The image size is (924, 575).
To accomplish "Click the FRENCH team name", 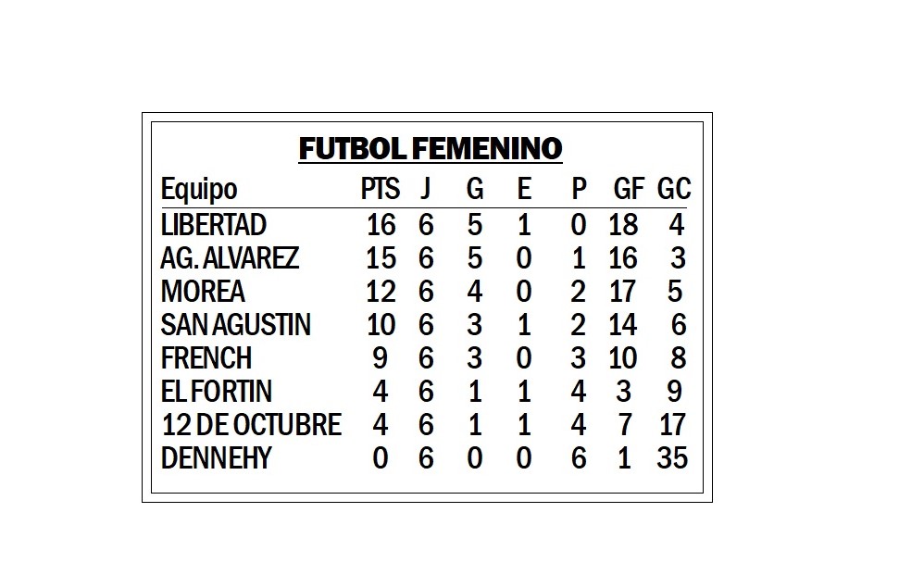I will coord(206,358).
